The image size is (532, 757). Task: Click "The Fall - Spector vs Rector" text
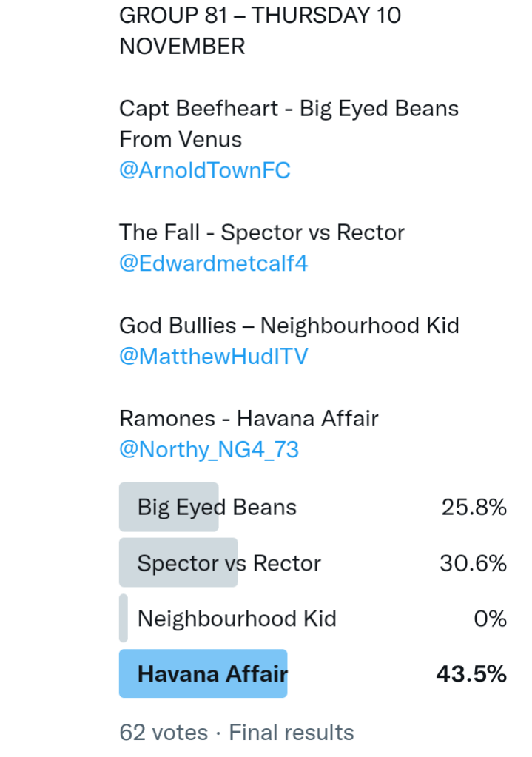click(x=262, y=232)
